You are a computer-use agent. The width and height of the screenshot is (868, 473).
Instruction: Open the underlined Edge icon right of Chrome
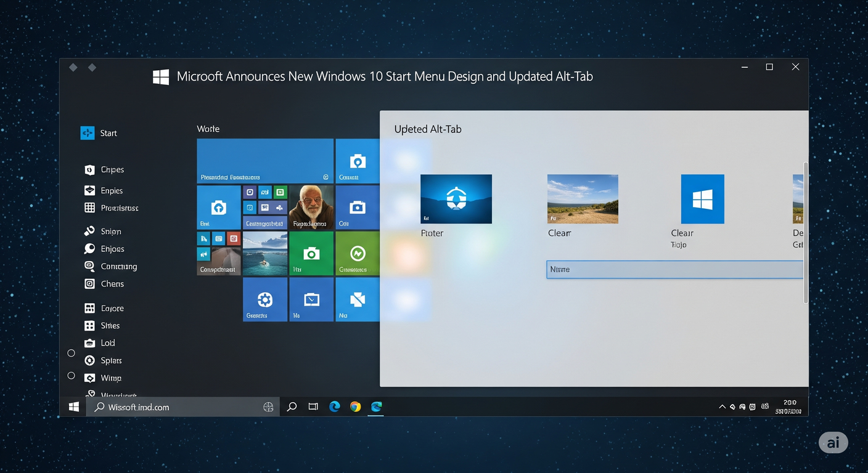(x=376, y=406)
